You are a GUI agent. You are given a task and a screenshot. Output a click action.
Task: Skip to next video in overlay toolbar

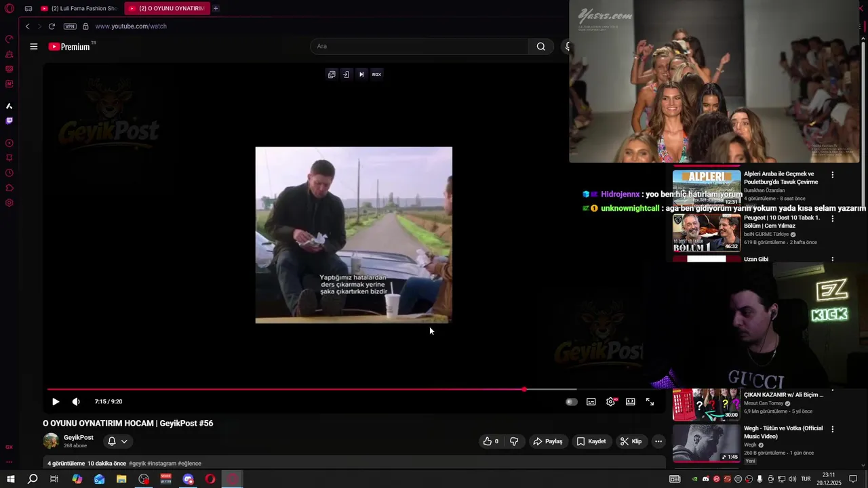361,75
